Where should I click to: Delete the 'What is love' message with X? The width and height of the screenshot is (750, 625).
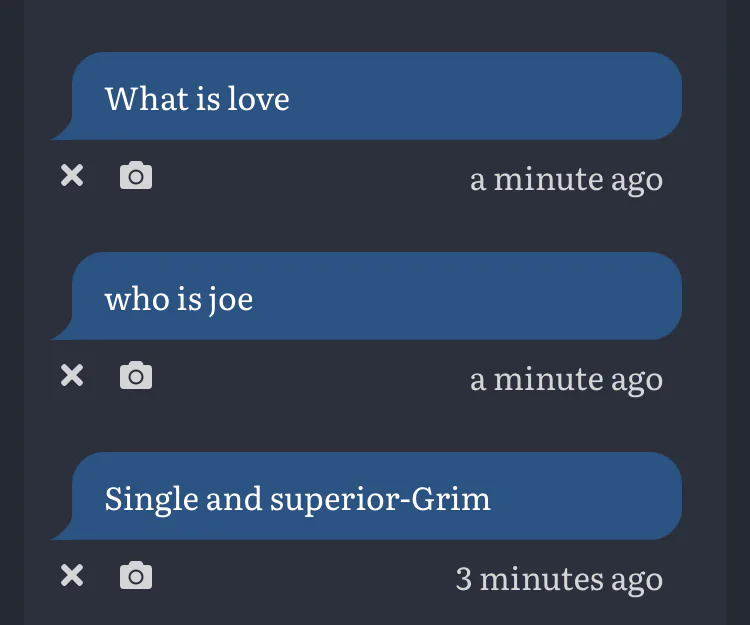(72, 175)
